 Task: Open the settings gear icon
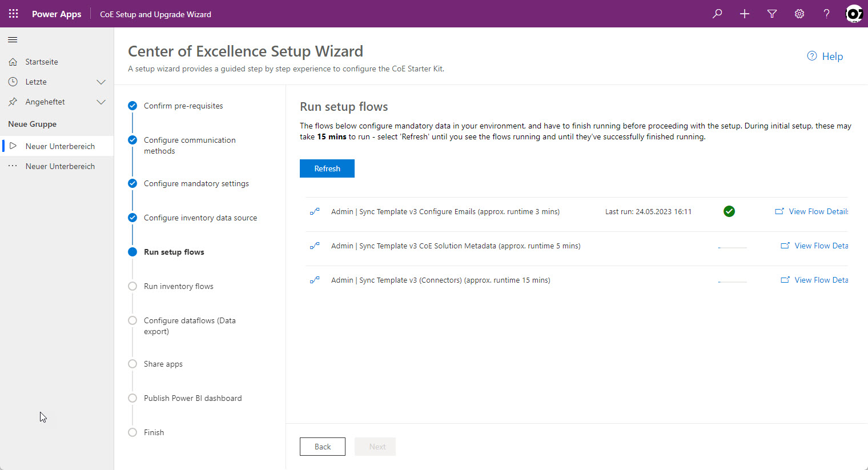799,14
